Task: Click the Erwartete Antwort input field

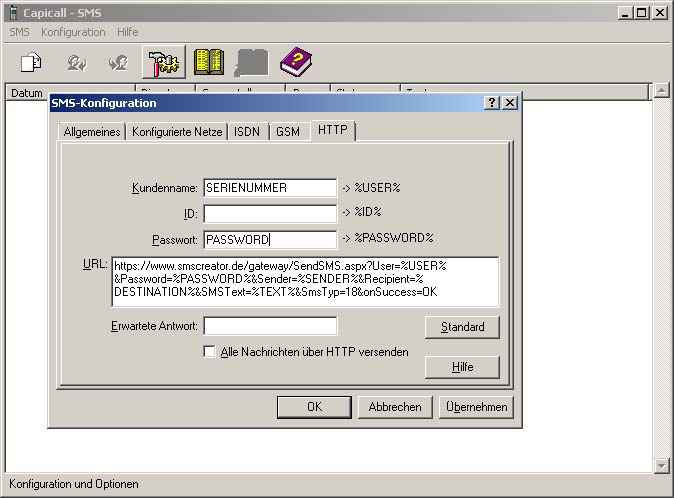Action: click(270, 326)
